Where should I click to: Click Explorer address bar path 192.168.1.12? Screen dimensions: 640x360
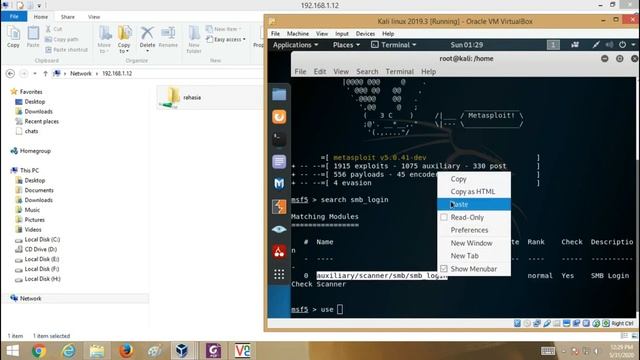tap(117, 73)
